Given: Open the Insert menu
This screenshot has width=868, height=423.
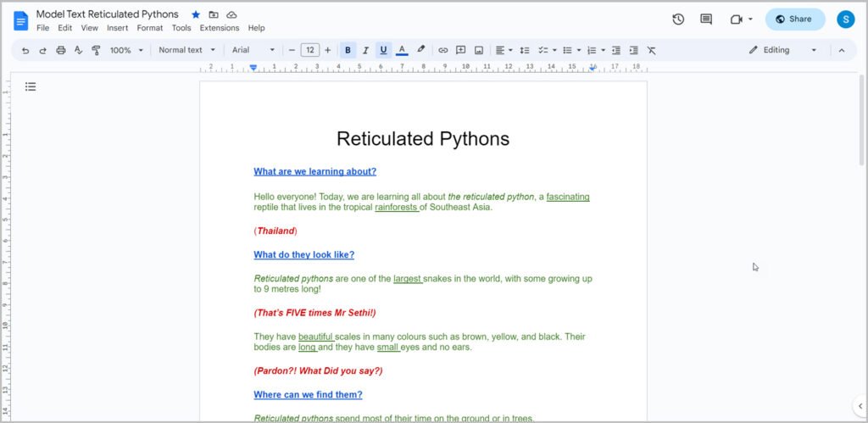Looking at the screenshot, I should pos(117,28).
